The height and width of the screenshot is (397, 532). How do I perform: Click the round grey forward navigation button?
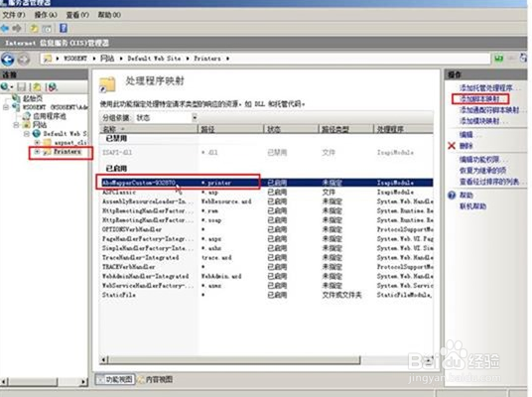(x=24, y=60)
